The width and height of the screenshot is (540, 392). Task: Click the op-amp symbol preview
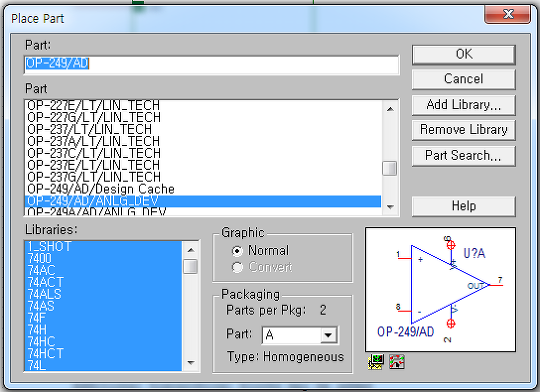pyautogui.click(x=440, y=289)
